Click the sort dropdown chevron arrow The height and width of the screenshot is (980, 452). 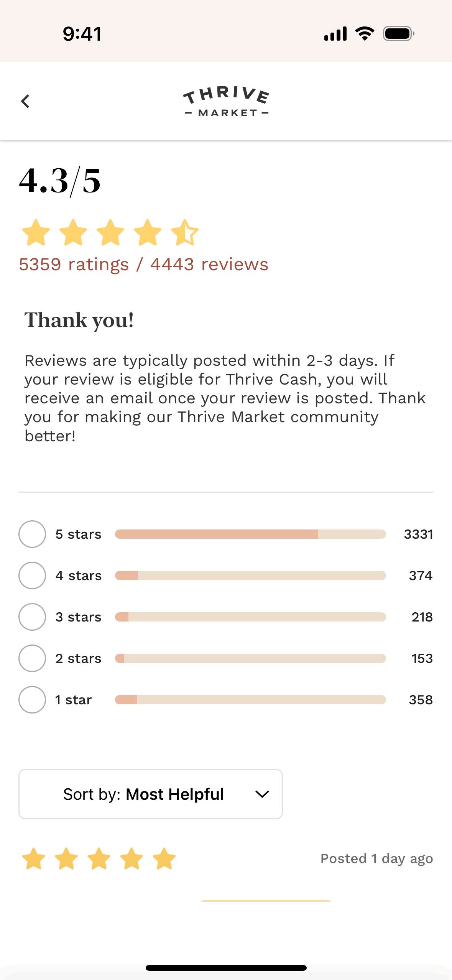(262, 794)
